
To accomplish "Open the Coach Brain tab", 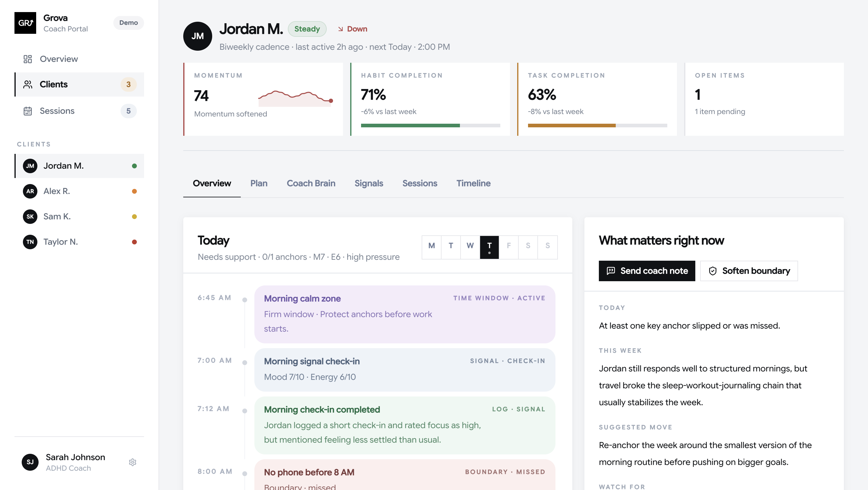I will (311, 183).
